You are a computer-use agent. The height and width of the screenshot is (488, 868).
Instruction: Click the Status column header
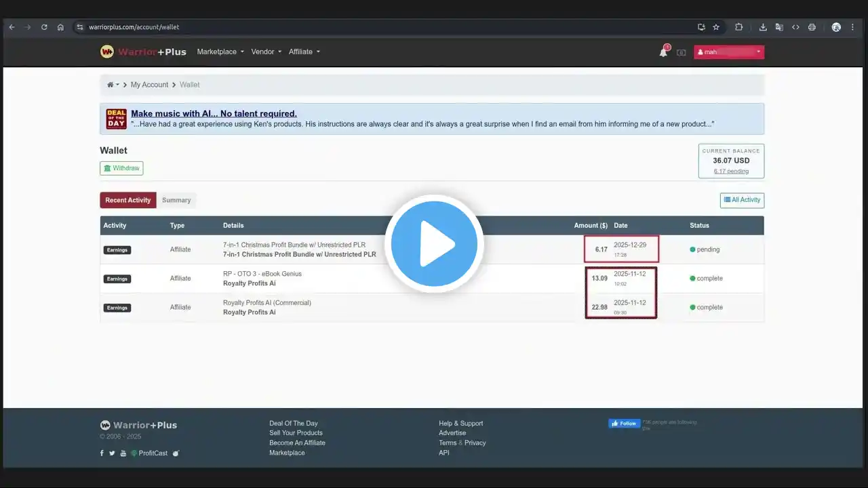(699, 226)
